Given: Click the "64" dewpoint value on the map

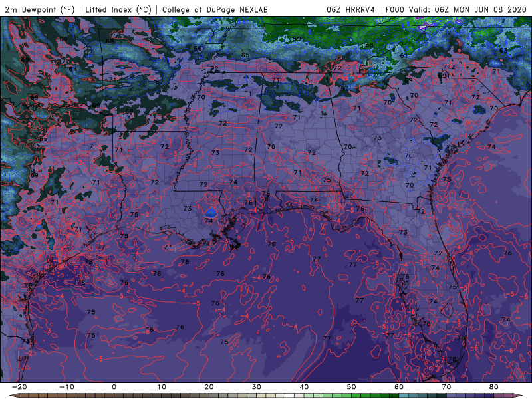Looking at the screenshot, I should coord(73,70).
